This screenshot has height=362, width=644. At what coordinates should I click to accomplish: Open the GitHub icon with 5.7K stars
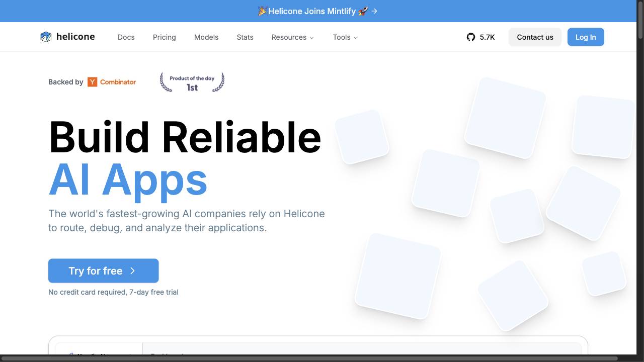471,37
